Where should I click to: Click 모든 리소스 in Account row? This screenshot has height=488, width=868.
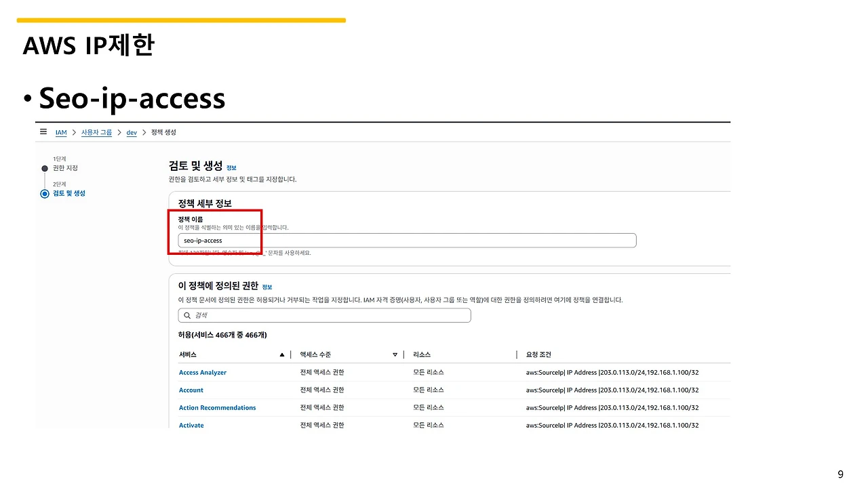[429, 390]
